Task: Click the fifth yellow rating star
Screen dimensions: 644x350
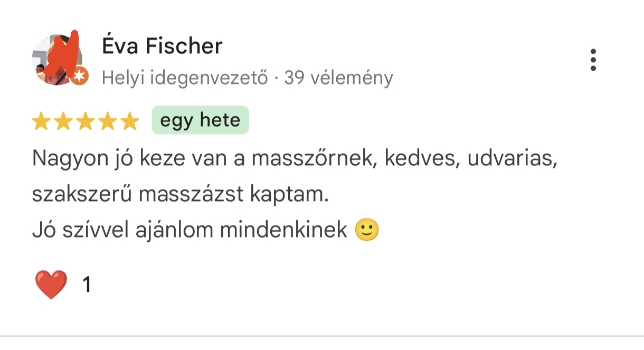Action: click(130, 122)
